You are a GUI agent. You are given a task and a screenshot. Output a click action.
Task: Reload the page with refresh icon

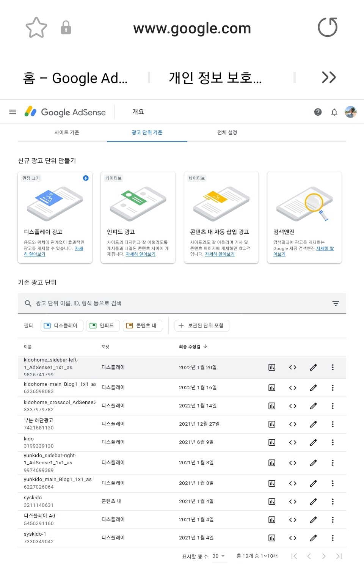(x=328, y=27)
